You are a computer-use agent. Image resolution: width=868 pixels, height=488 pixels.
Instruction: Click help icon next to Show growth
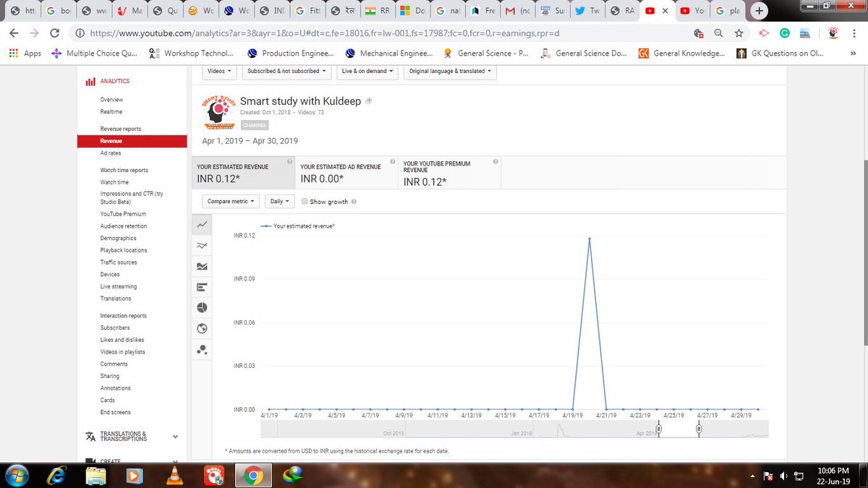pos(353,202)
